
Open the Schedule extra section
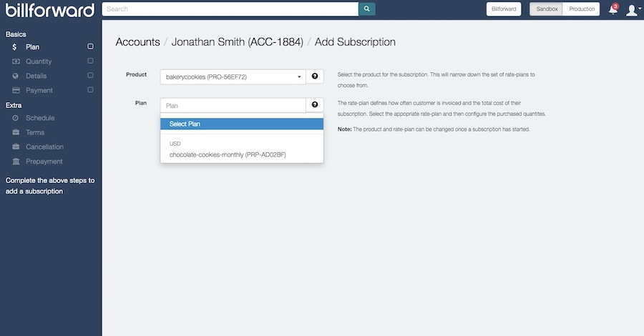pos(40,118)
